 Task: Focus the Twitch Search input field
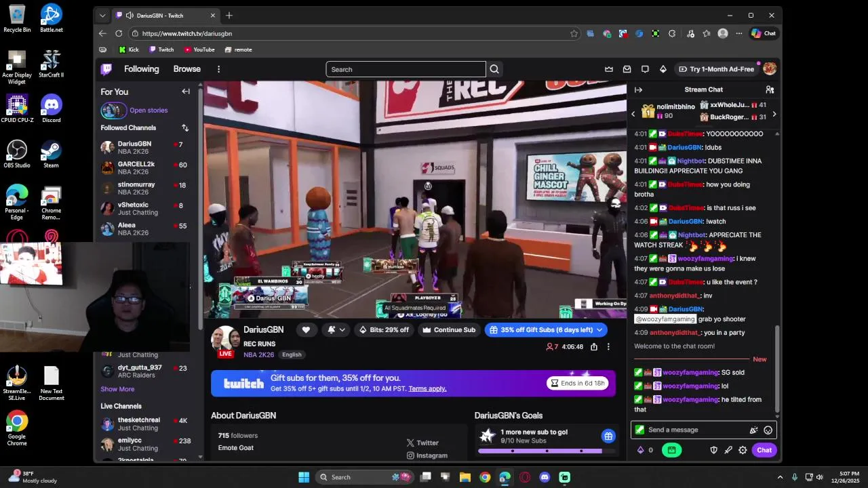[x=406, y=69]
